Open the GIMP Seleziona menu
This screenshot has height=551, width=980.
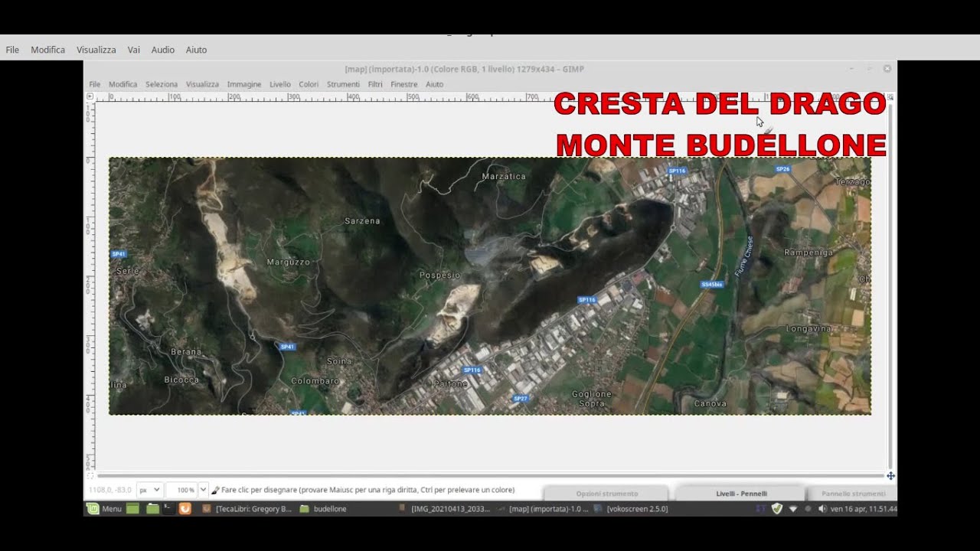(x=162, y=84)
